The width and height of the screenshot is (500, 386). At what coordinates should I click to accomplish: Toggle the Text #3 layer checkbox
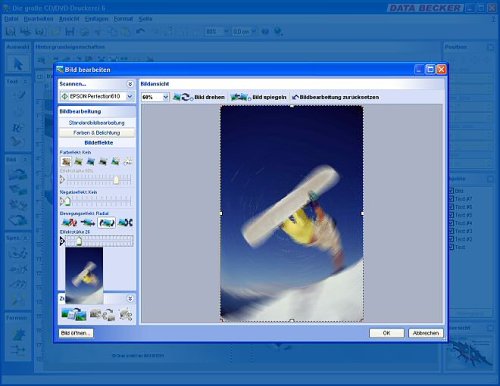tap(451, 231)
